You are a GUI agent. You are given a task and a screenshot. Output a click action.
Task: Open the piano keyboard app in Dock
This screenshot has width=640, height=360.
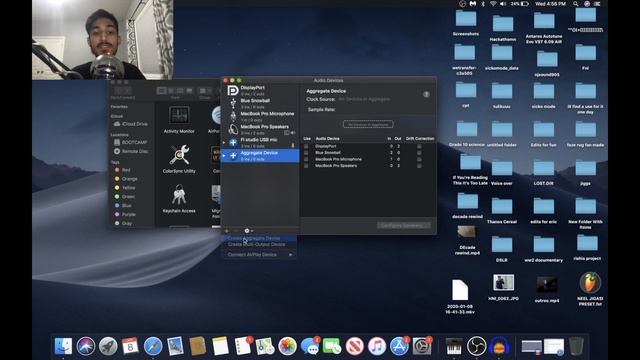[x=454, y=346]
